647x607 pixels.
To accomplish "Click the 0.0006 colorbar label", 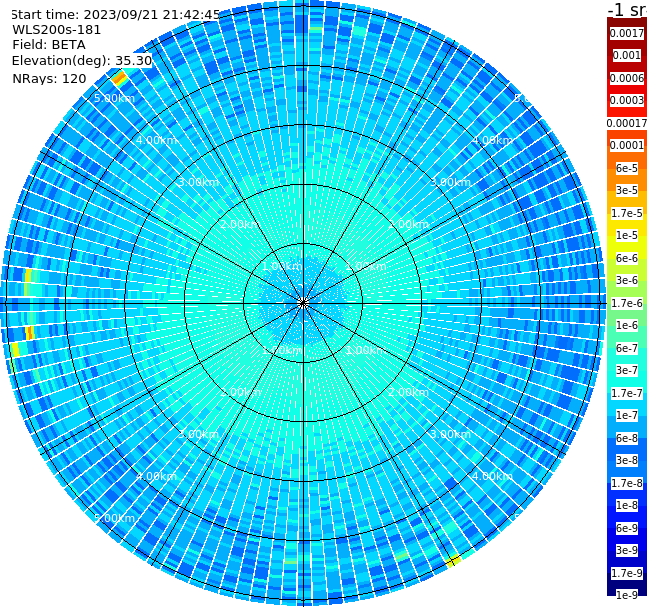I will (627, 78).
